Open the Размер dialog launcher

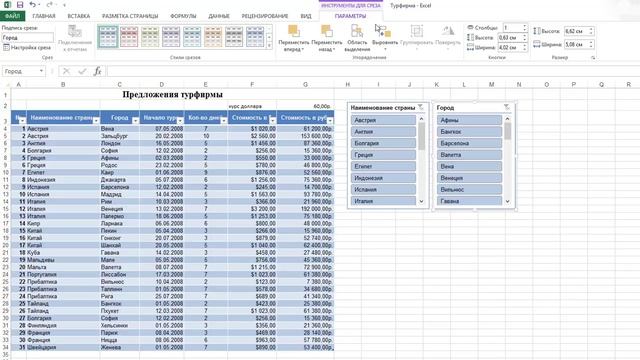coord(593,58)
